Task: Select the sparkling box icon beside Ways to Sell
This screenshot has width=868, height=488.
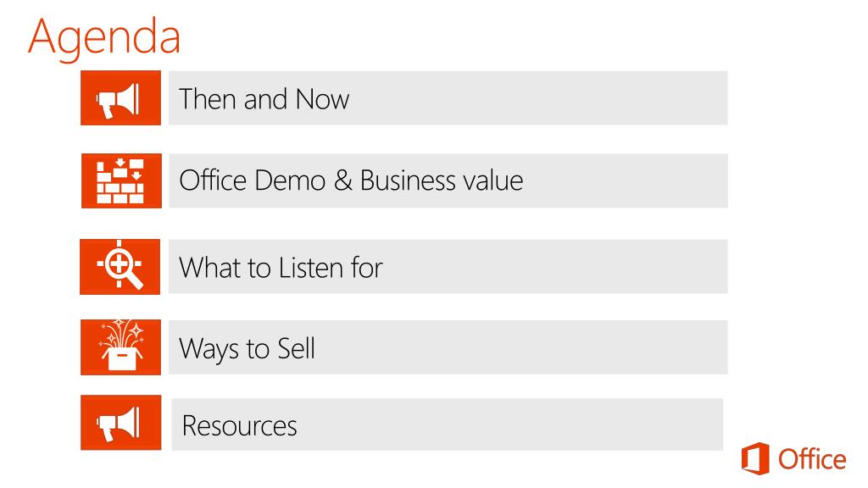Action: (120, 347)
